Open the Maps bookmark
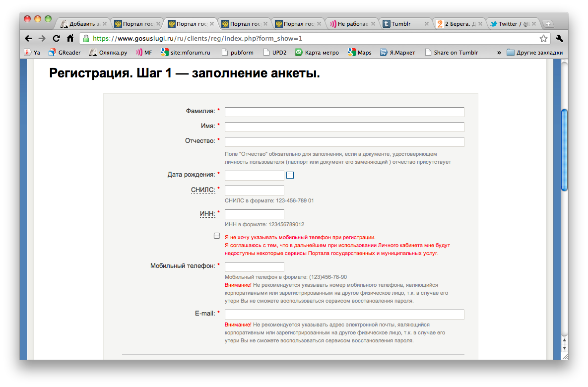The height and width of the screenshot is (387, 588). coord(360,53)
